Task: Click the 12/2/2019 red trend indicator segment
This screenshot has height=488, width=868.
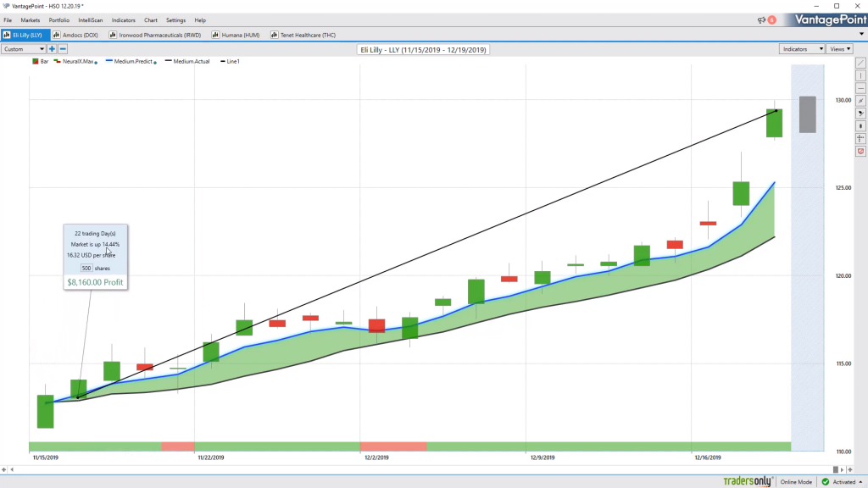Action: pyautogui.click(x=393, y=446)
